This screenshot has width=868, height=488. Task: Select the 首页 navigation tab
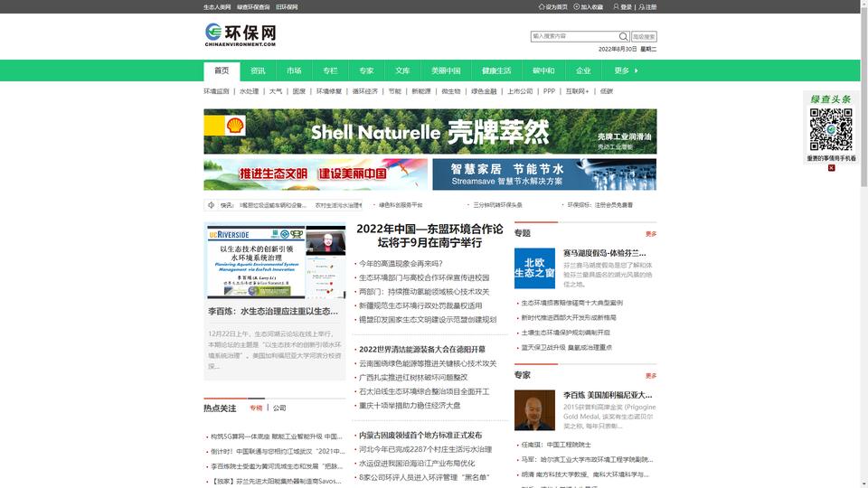[x=222, y=70]
